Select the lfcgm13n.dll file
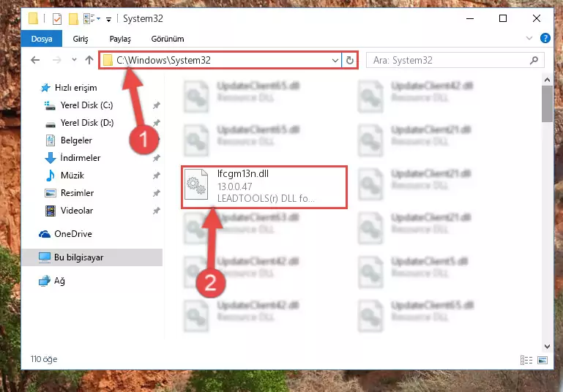563x392 pixels. pos(264,186)
